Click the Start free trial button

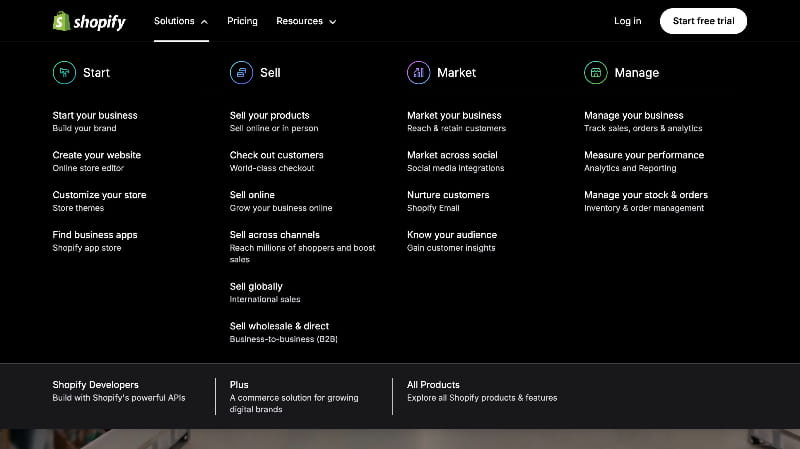(703, 21)
